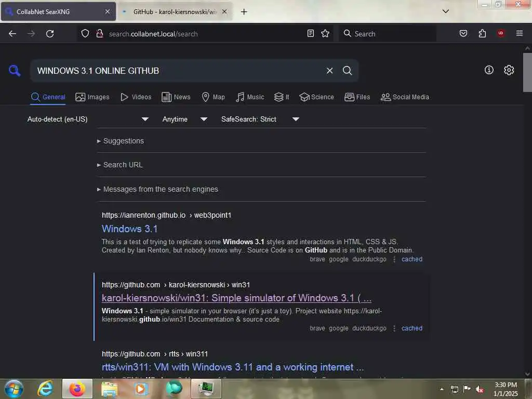Click the Firefox taskbar icon

pos(77,389)
